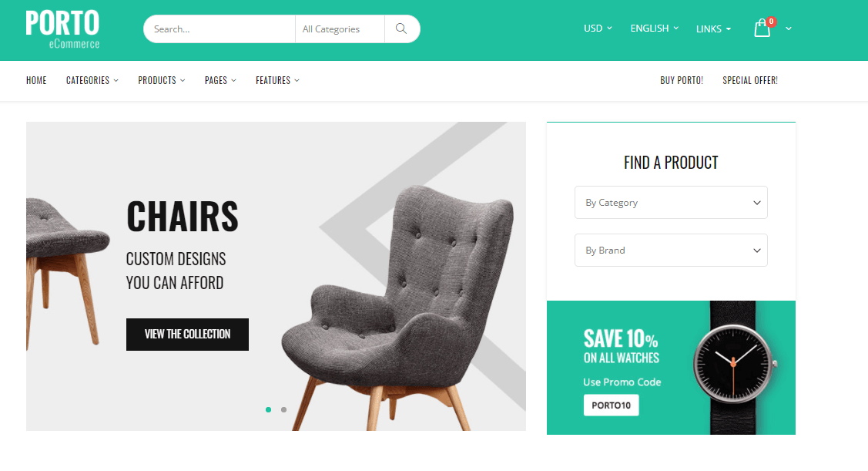Open the USD currency dropdown

[x=598, y=29]
